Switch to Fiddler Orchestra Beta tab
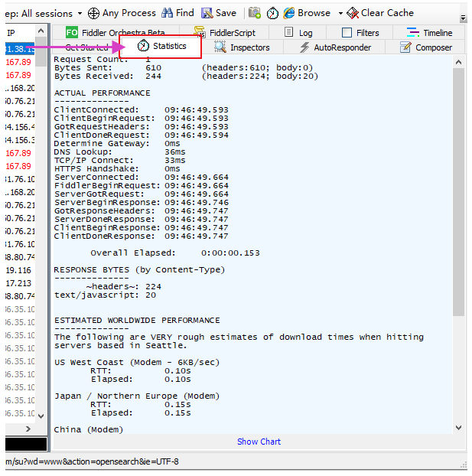 tap(116, 32)
